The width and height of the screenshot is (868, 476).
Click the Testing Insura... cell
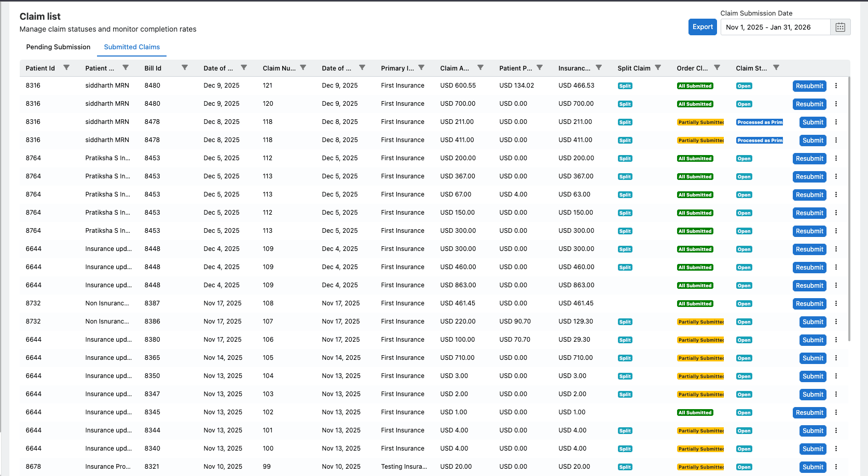(x=404, y=467)
